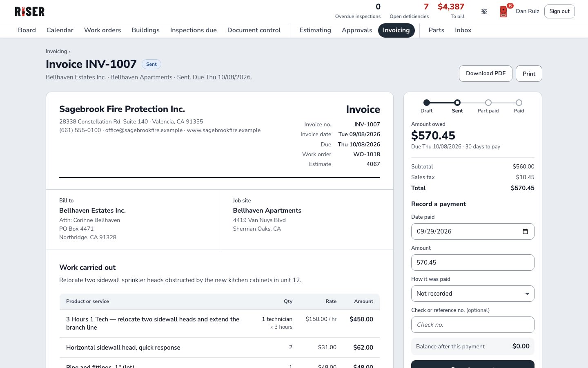Click the Sent status step
This screenshot has height=368, width=588.
click(x=457, y=106)
